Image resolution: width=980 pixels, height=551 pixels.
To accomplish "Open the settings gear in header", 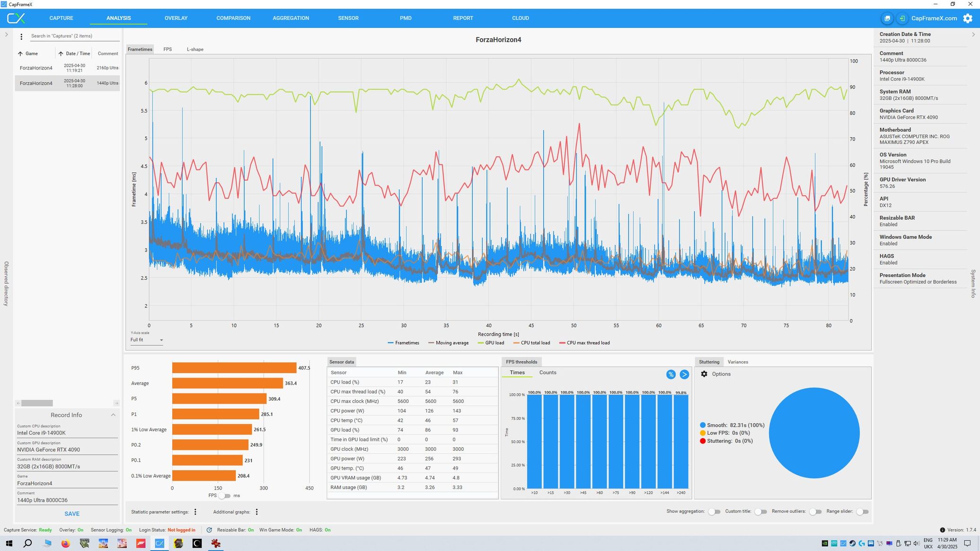I will [x=968, y=18].
